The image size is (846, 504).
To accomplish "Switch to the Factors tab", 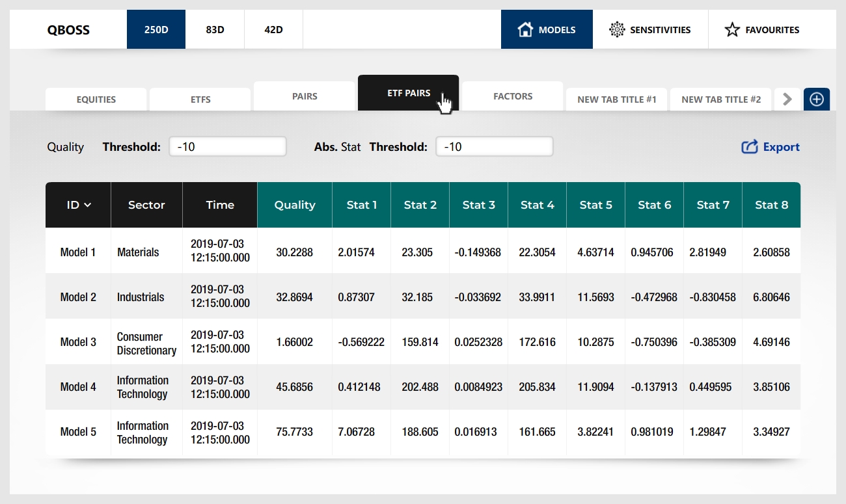I will click(513, 96).
